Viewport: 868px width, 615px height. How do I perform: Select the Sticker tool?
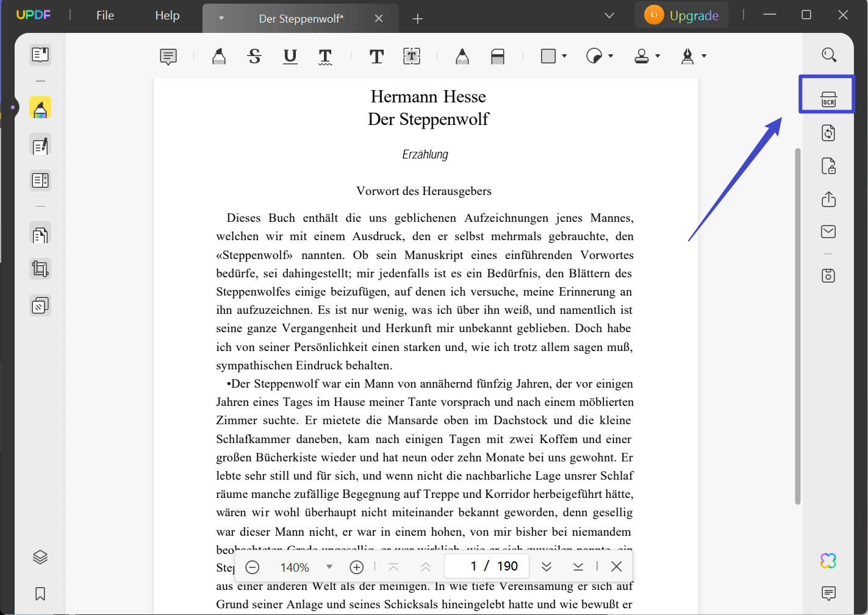coord(594,56)
